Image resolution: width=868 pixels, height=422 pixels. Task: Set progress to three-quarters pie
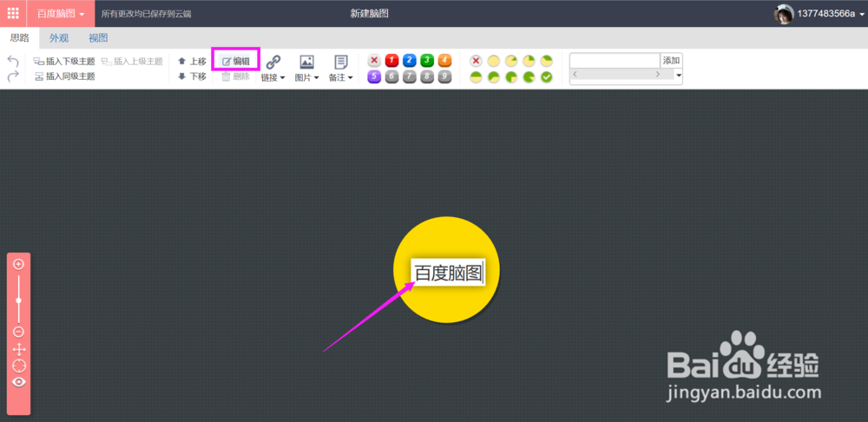[511, 77]
